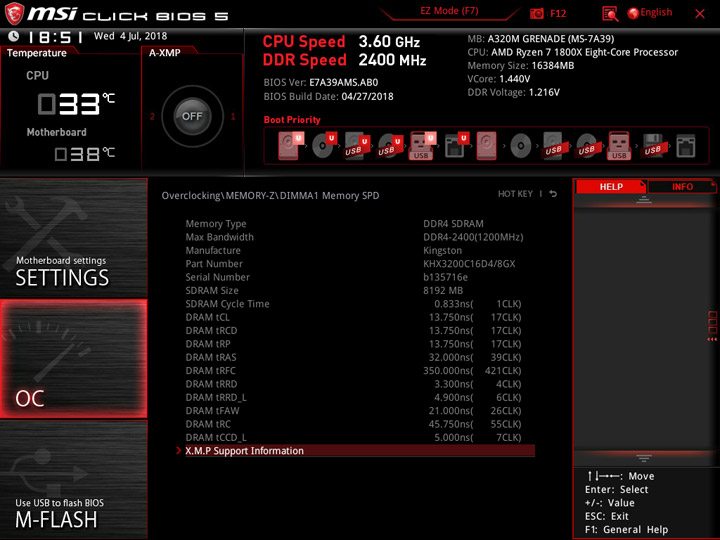The width and height of the screenshot is (720, 540).
Task: Select the UEFI CD/DVD boot device icon
Action: [x=323, y=146]
